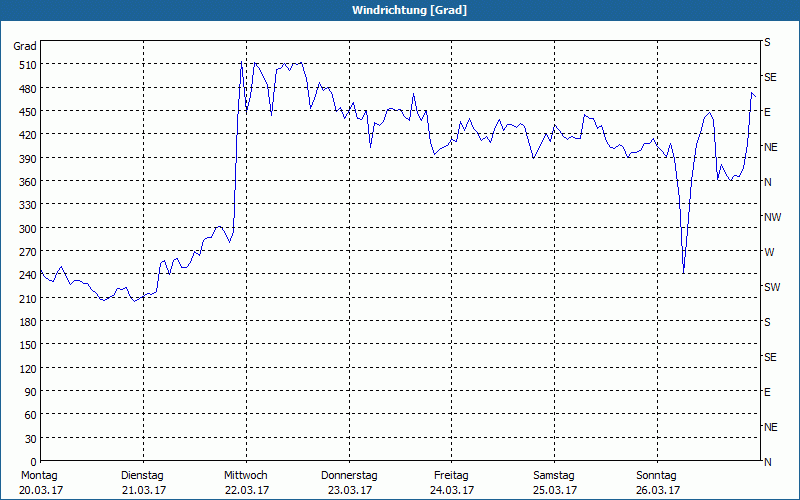
Task: Click the curve's peak at 510 near Mittwoch
Action: click(x=241, y=62)
